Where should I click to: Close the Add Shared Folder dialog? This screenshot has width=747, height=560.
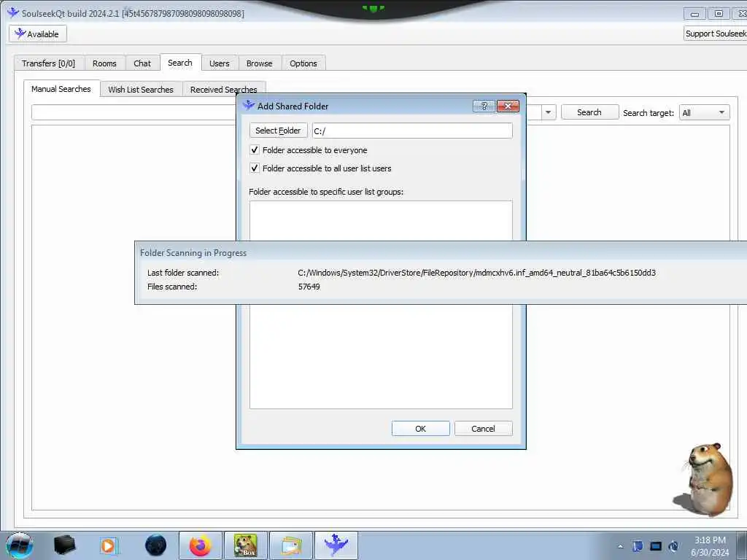tap(508, 106)
